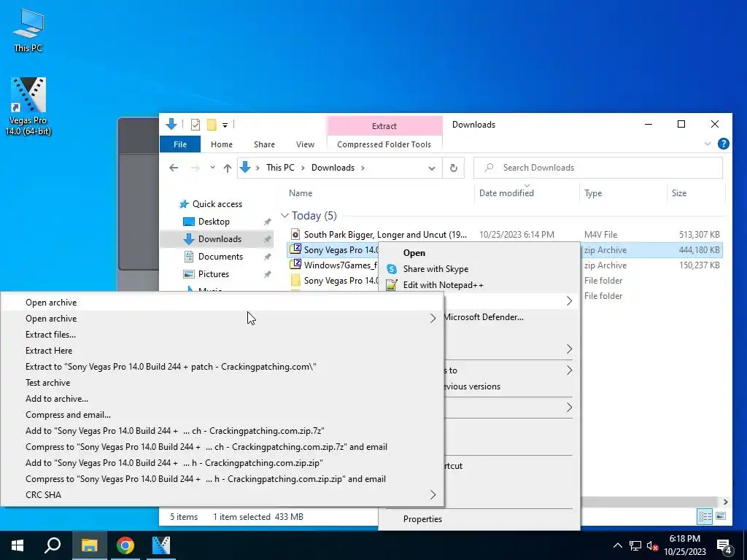Choose Extract files... option
The image size is (747, 560).
[222, 334]
